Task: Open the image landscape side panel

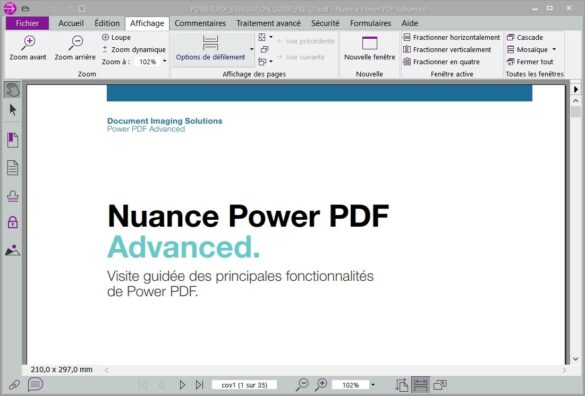Action: pyautogui.click(x=12, y=250)
